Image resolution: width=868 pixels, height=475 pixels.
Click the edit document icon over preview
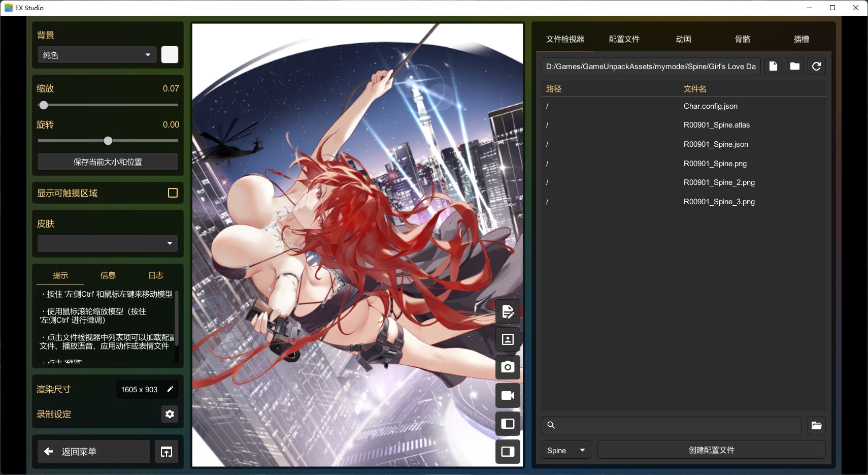(508, 311)
